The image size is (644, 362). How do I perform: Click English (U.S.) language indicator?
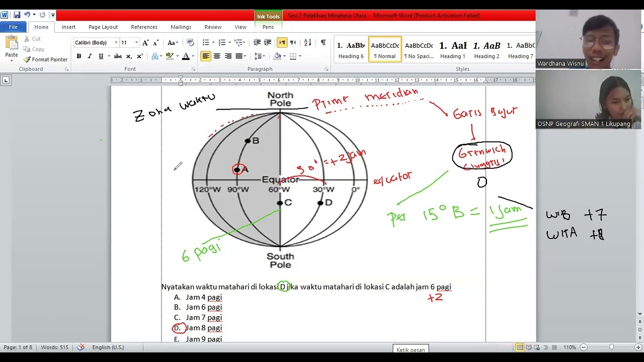coord(108,347)
